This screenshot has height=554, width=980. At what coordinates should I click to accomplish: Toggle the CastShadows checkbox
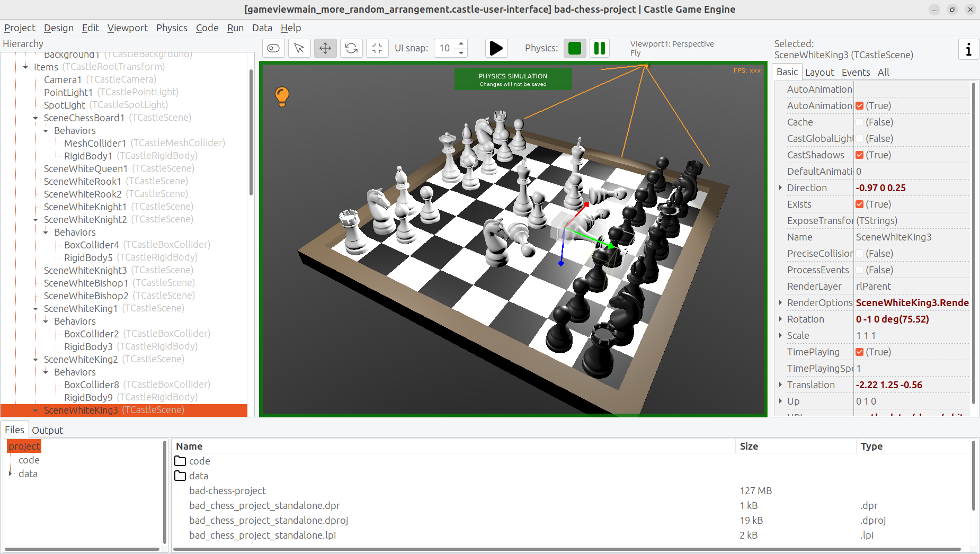point(860,155)
